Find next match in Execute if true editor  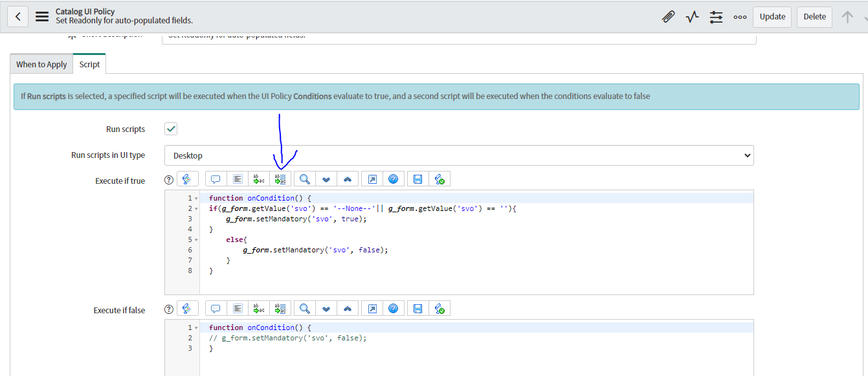[x=326, y=179]
